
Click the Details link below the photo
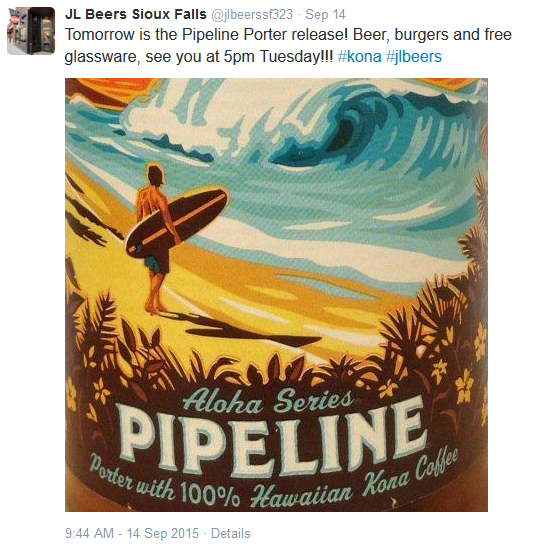pos(231,533)
